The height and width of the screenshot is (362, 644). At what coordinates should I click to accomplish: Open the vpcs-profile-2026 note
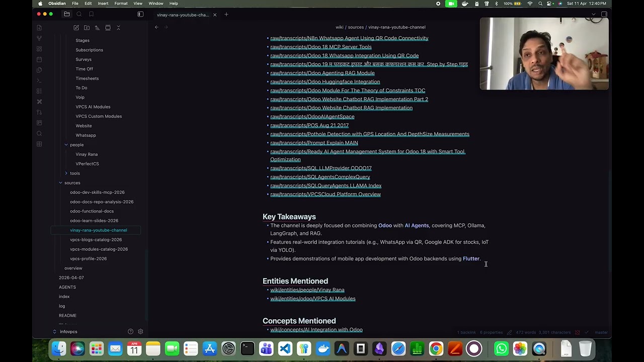click(88, 259)
